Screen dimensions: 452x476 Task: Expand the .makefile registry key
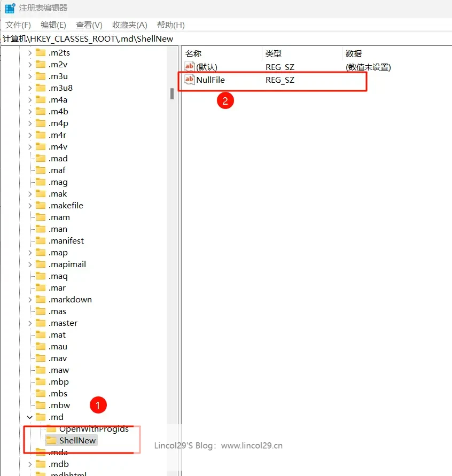[29, 206]
